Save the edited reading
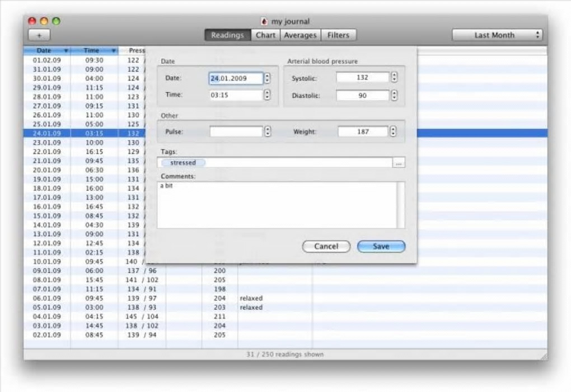This screenshot has width=571, height=392. 381,247
